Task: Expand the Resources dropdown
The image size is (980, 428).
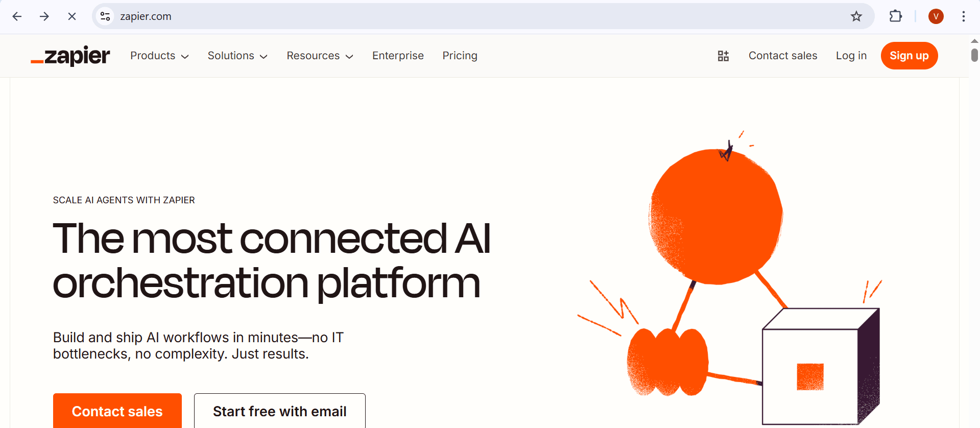Action: (x=320, y=56)
